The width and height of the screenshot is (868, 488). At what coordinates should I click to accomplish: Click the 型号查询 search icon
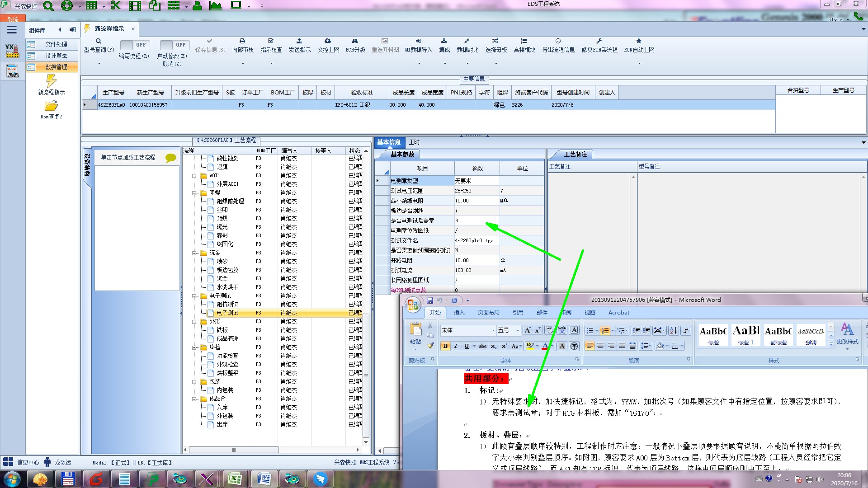pyautogui.click(x=98, y=41)
